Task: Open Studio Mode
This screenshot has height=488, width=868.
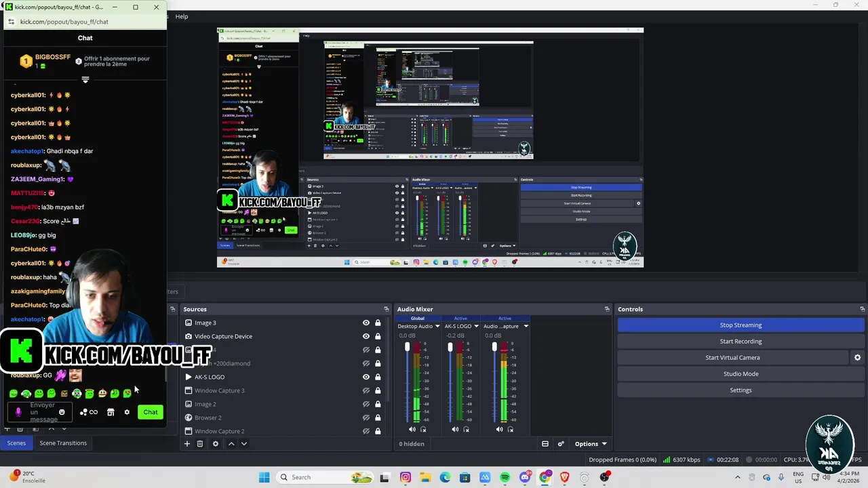Action: coord(741,374)
